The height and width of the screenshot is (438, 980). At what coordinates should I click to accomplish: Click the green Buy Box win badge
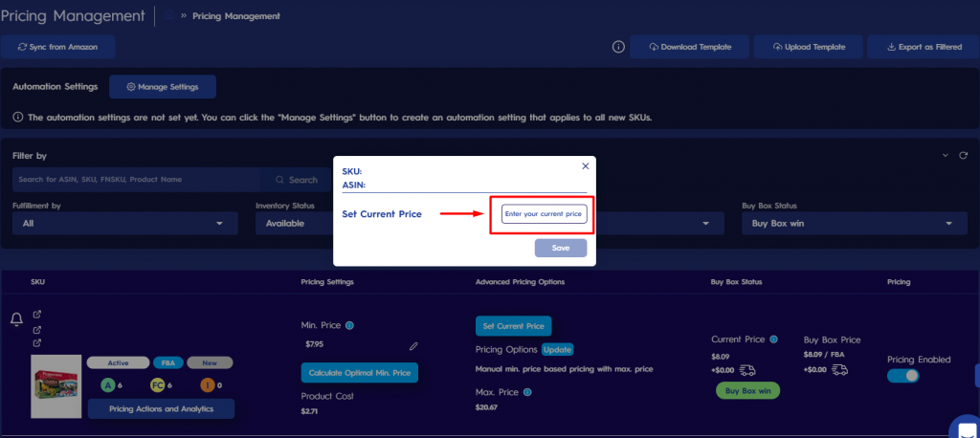click(x=747, y=390)
